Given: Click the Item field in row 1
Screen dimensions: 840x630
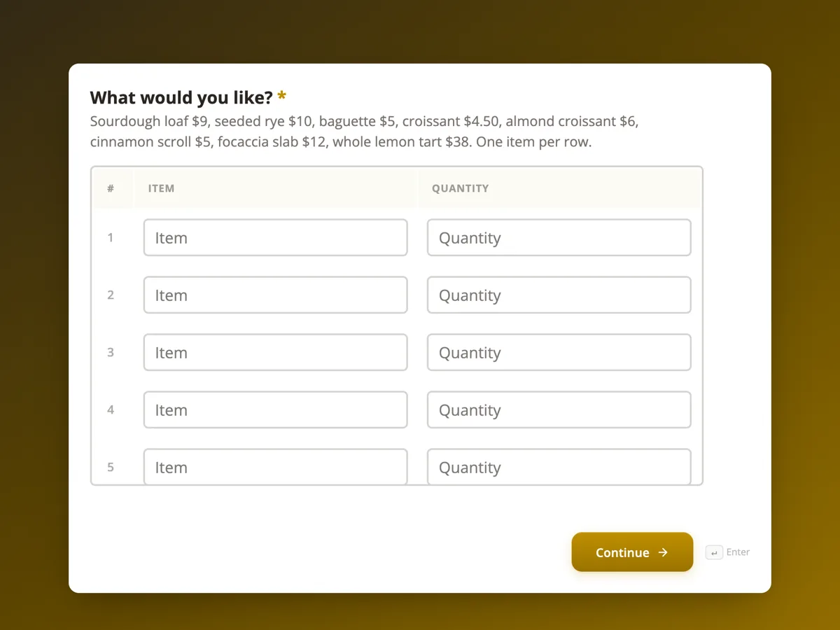Looking at the screenshot, I should pyautogui.click(x=276, y=237).
